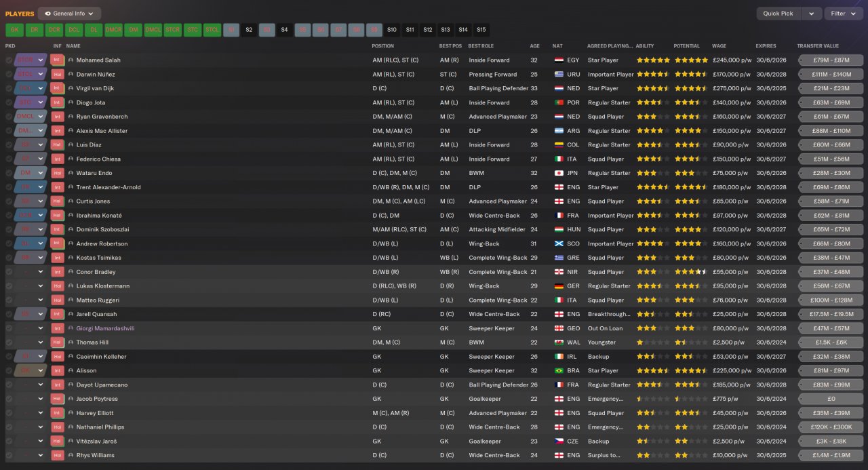Click the Brazil flag in Alisson's row

point(559,370)
